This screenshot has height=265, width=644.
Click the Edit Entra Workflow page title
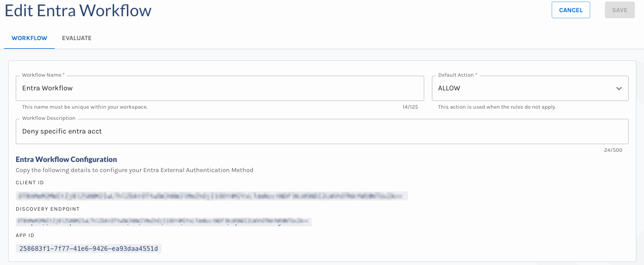pos(78,10)
